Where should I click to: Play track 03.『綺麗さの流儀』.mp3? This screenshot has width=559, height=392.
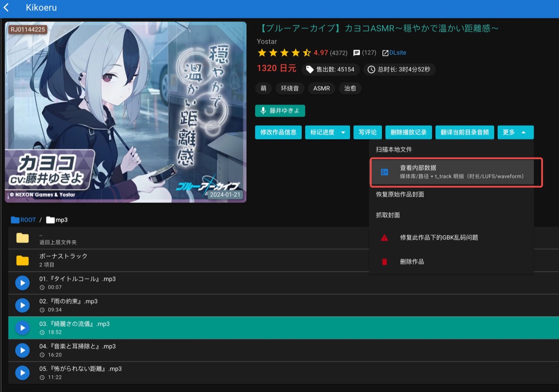22,328
